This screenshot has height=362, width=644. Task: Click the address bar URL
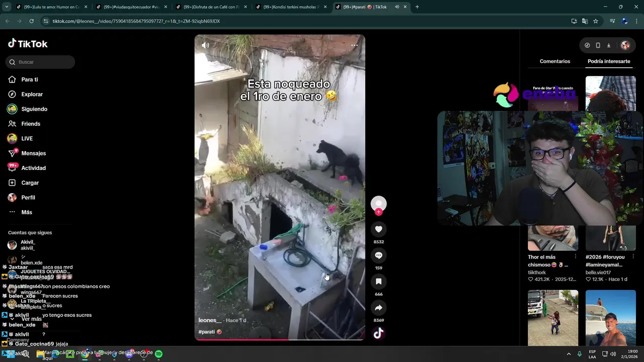136,21
